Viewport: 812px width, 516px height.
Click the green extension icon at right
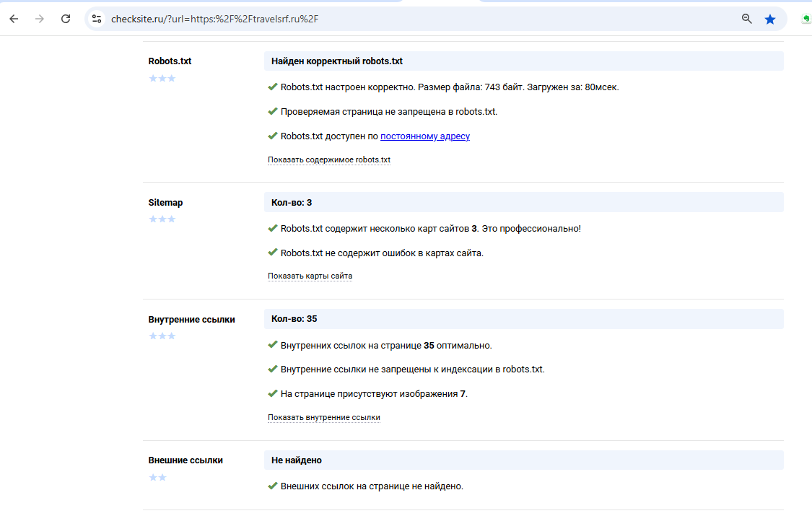click(807, 19)
